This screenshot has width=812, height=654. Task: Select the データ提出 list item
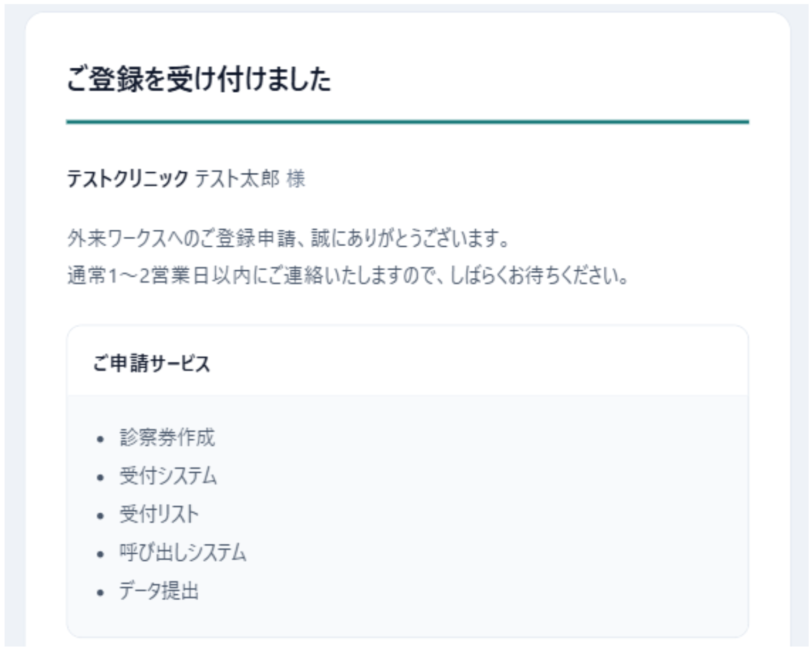pyautogui.click(x=159, y=591)
